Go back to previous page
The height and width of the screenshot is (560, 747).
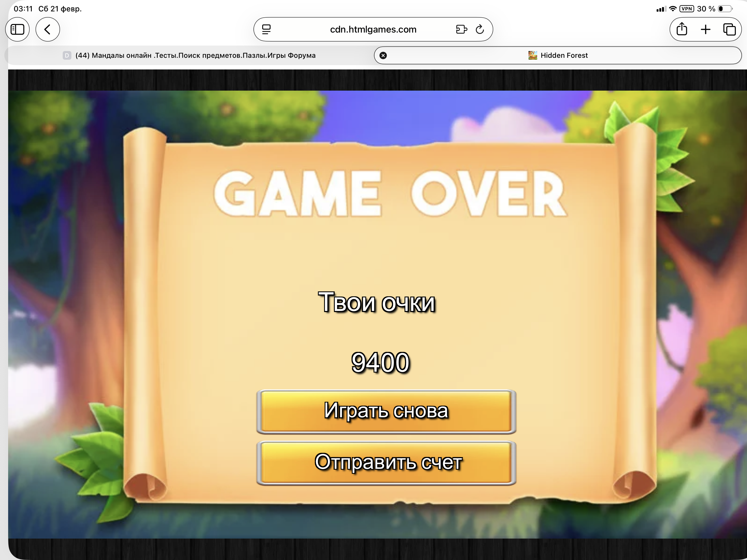(x=48, y=30)
